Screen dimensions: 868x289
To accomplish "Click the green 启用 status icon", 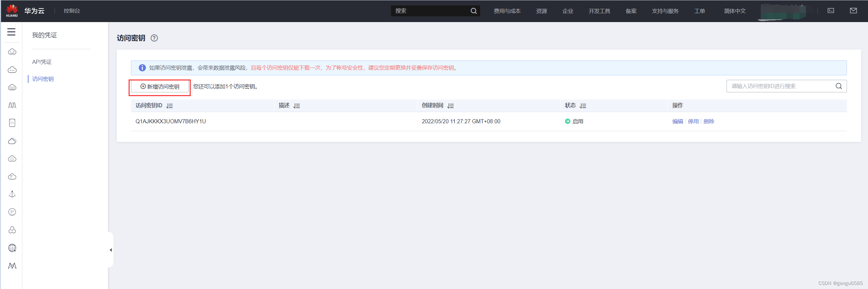I will (x=568, y=121).
